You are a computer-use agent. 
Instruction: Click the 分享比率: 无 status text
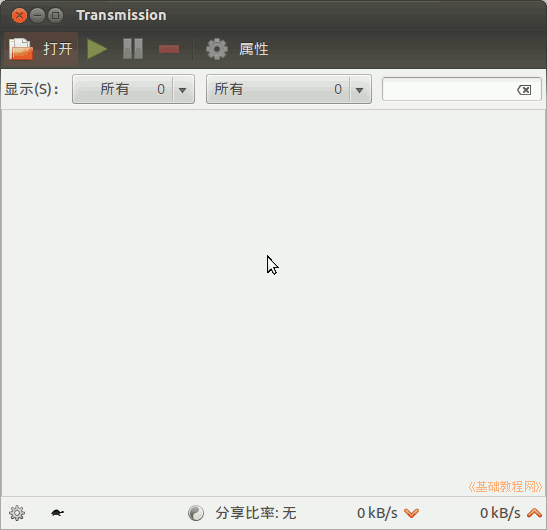click(x=256, y=513)
